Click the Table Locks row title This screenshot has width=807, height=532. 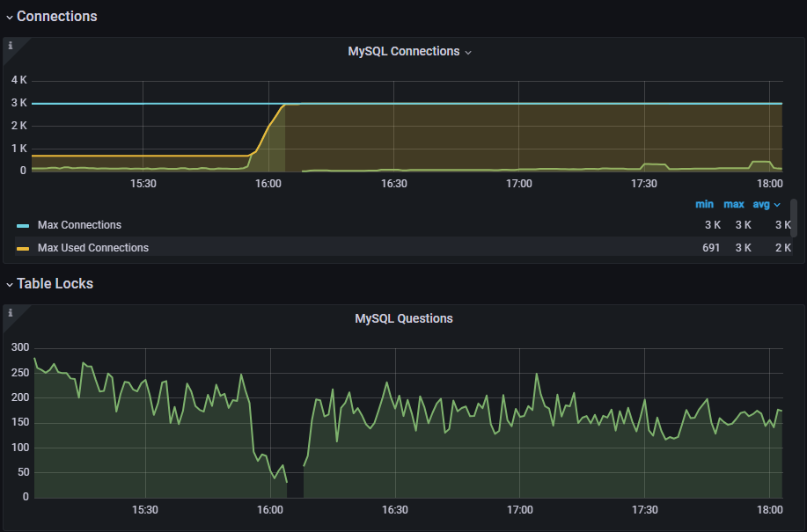click(55, 284)
